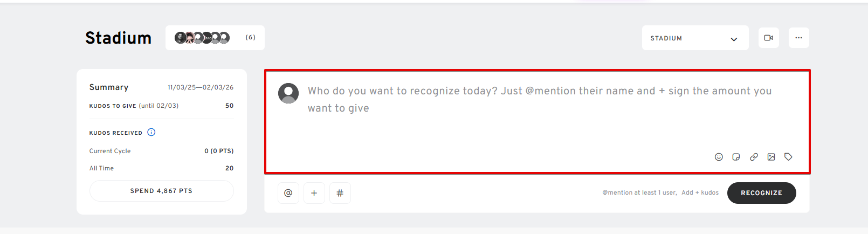Attach an image to the recognition
Image resolution: width=868 pixels, height=234 pixels.
771,157
